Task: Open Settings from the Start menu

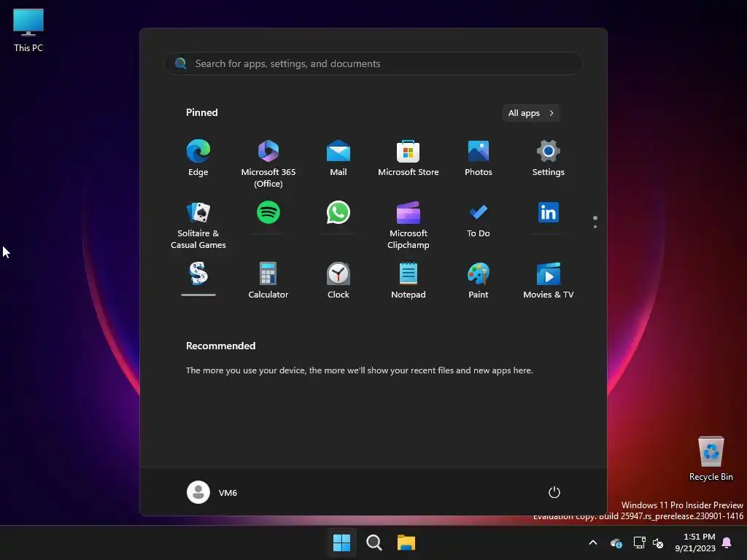Action: tap(549, 158)
